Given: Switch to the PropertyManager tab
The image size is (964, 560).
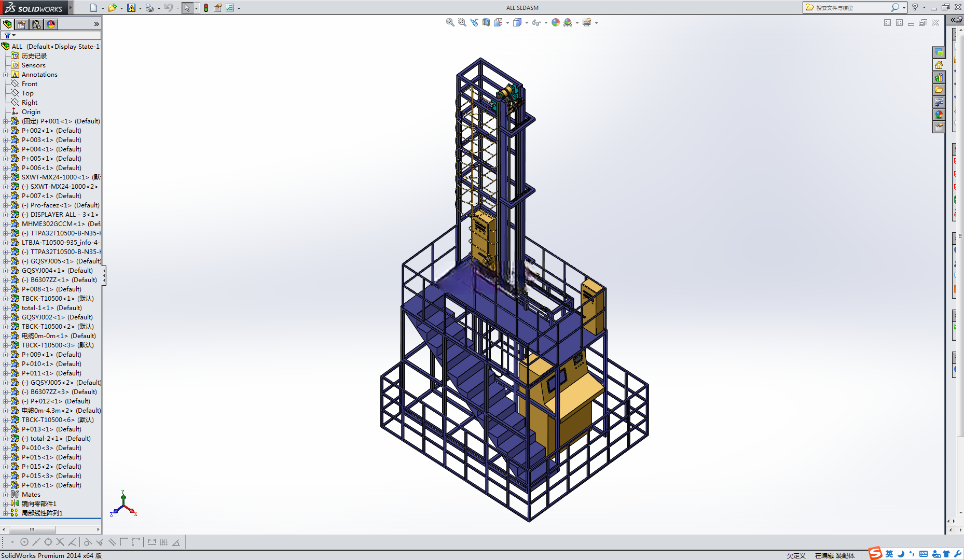Looking at the screenshot, I should coord(22,24).
